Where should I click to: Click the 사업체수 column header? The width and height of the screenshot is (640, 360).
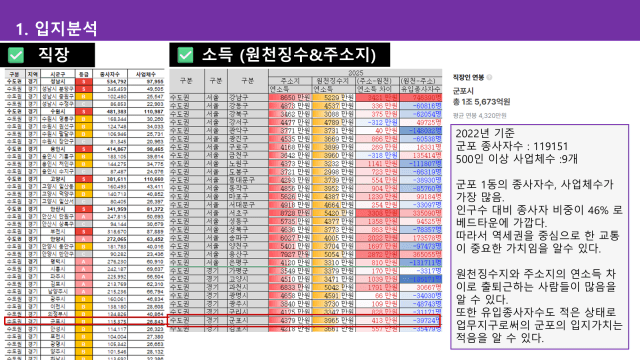(x=146, y=74)
